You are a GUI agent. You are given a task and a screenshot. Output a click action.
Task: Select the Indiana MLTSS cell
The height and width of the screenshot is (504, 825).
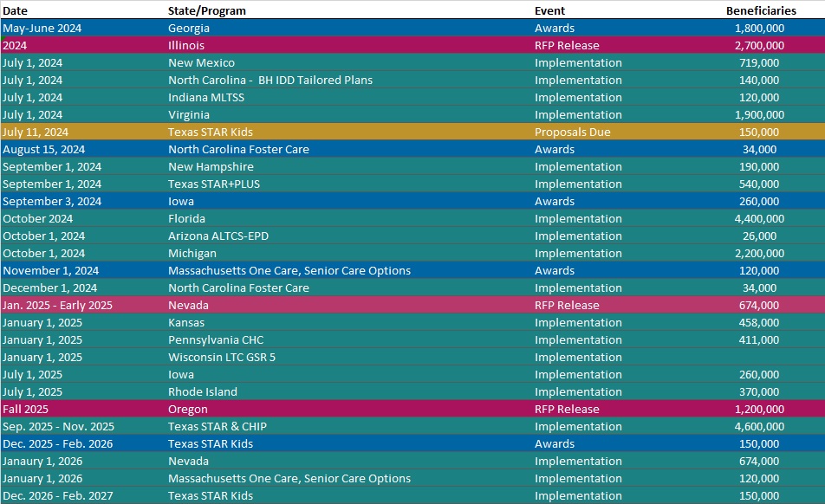coord(206,97)
